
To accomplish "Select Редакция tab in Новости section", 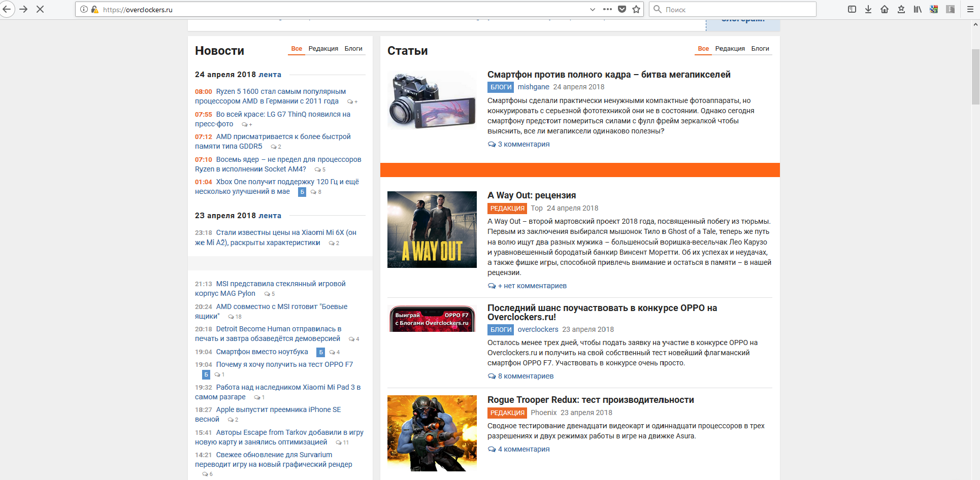I will 323,49.
